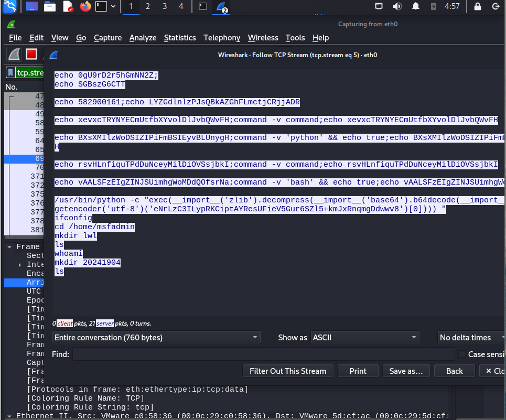
Task: Collapse the Ethernet II tree node
Action: click(x=9, y=416)
